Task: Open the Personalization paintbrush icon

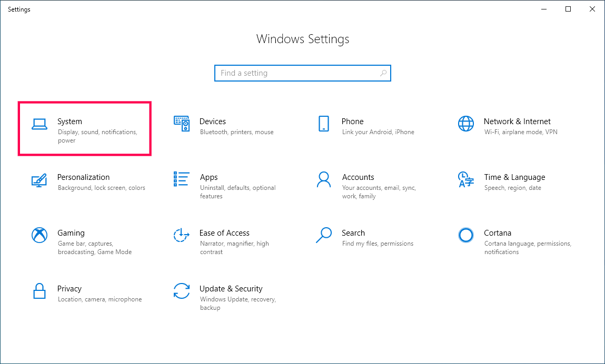Action: 39,180
